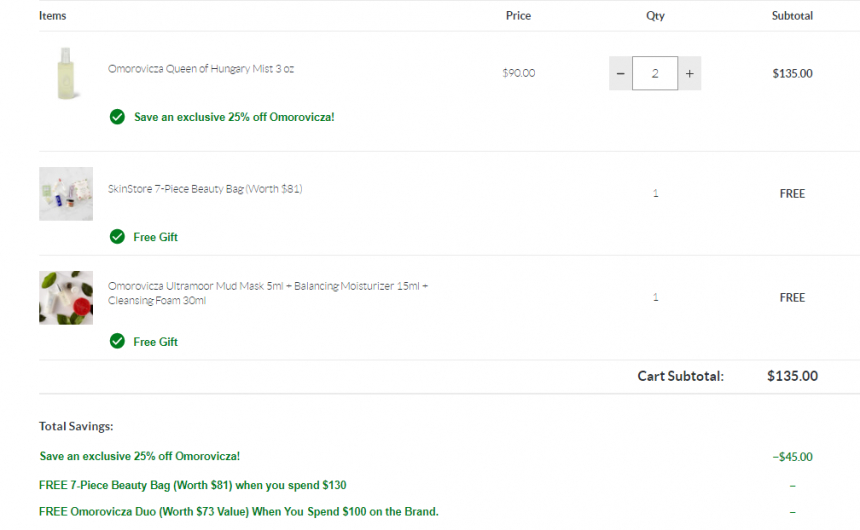Image resolution: width=860 pixels, height=530 pixels.
Task: Click the Free Gift label under Beauty Bag
Action: pyautogui.click(x=155, y=237)
